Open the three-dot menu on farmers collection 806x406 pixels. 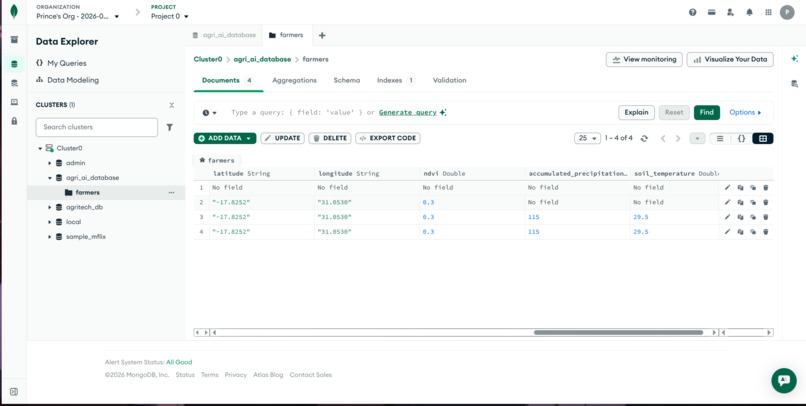point(171,193)
